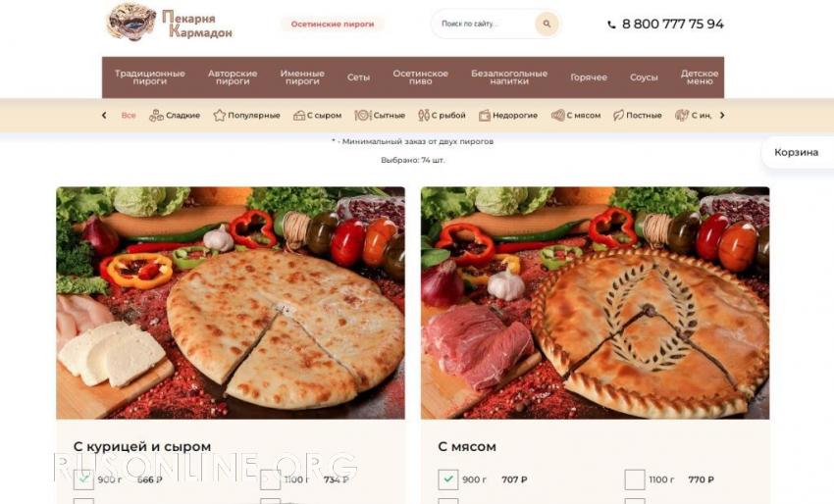Image resolution: width=834 pixels, height=504 pixels.
Task: Uncheck 900 г for С мясом pie
Action: click(447, 479)
